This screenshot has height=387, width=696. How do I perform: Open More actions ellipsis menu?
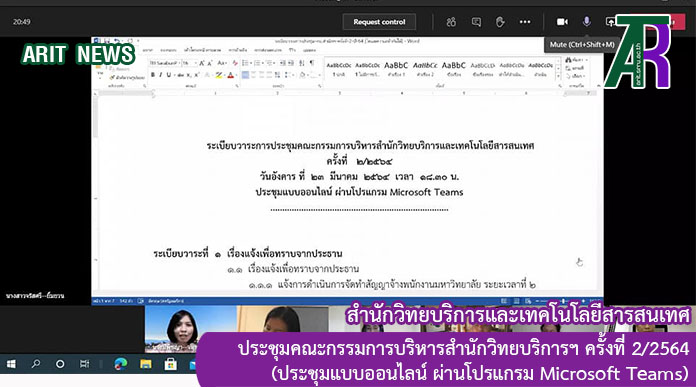click(x=525, y=22)
